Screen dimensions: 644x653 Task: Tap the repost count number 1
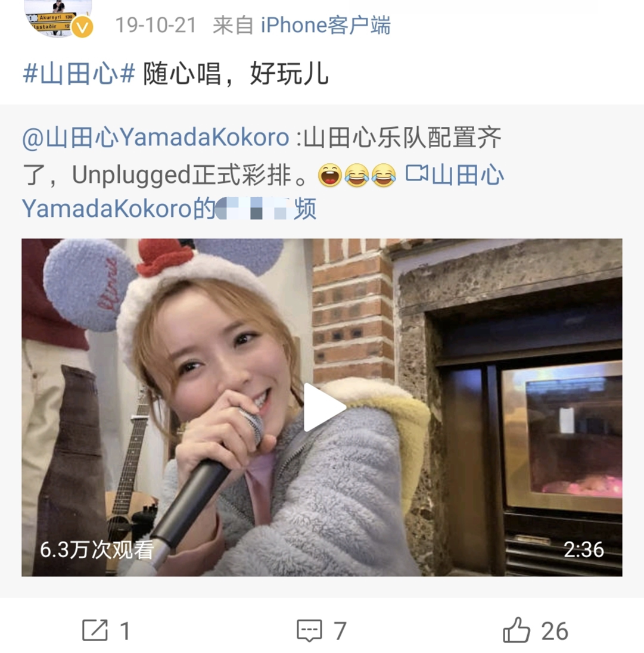pyautogui.click(x=125, y=630)
